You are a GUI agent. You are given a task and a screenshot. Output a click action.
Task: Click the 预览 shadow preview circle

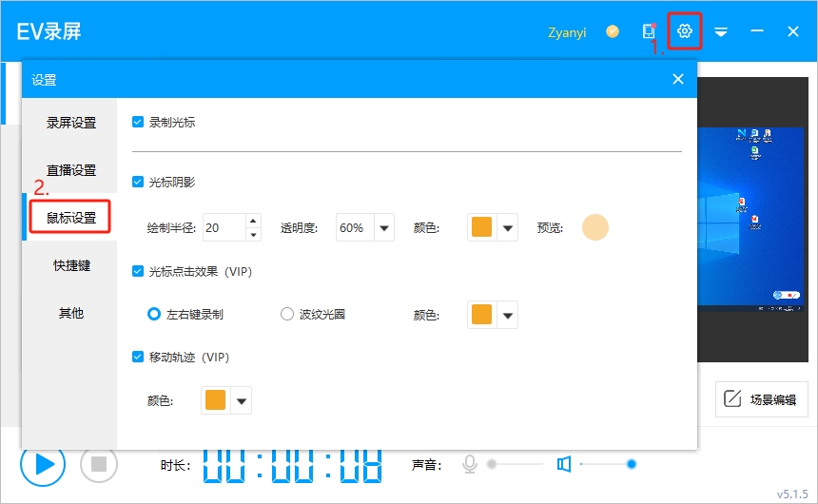[595, 227]
